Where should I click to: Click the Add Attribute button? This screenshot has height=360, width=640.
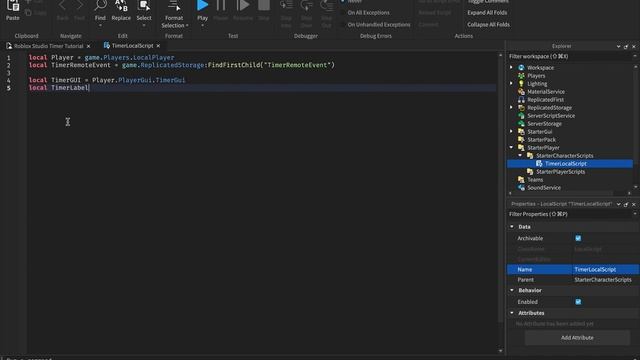pyautogui.click(x=577, y=338)
